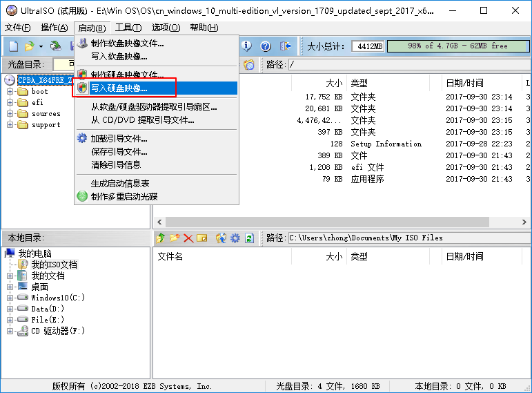Open the 文件(F) menu

pos(18,28)
